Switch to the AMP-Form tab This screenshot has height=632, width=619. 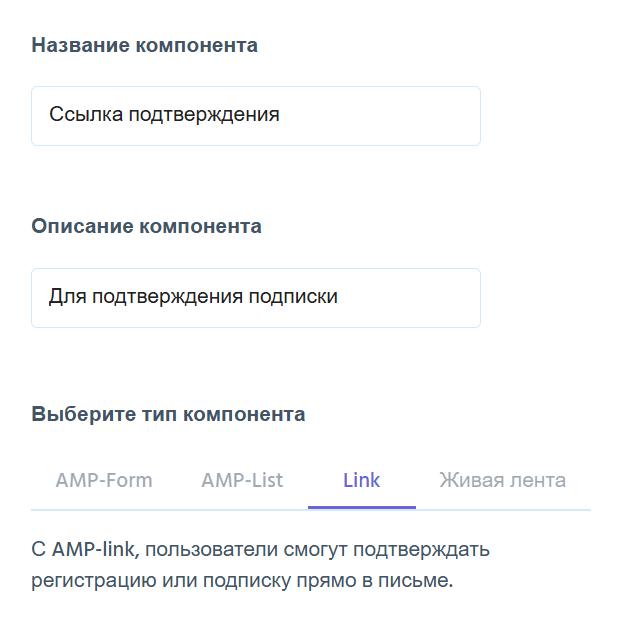coord(104,480)
